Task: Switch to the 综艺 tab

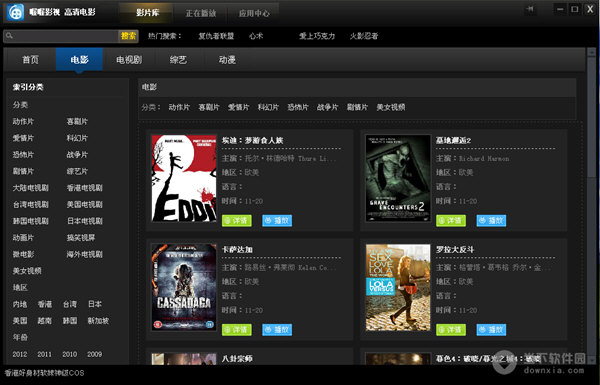Action: click(178, 60)
